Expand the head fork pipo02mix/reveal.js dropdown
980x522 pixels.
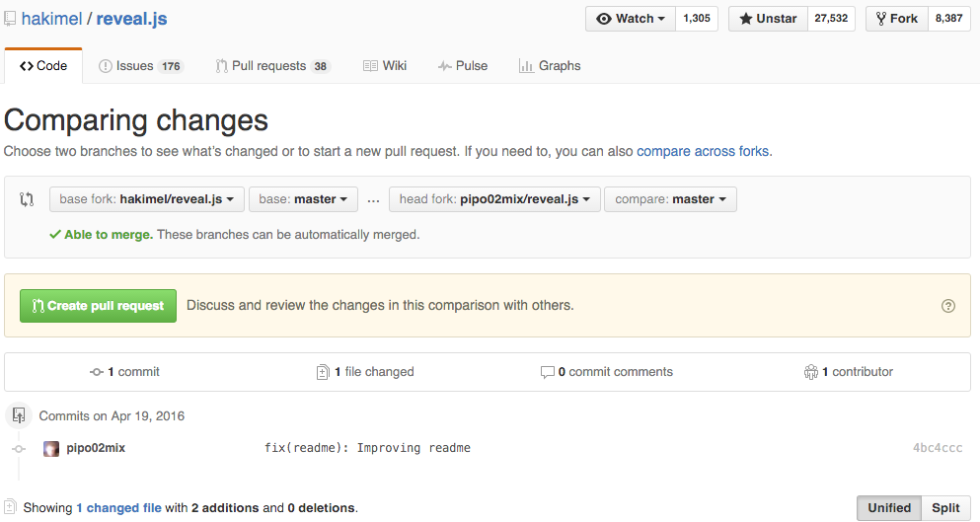pos(494,199)
